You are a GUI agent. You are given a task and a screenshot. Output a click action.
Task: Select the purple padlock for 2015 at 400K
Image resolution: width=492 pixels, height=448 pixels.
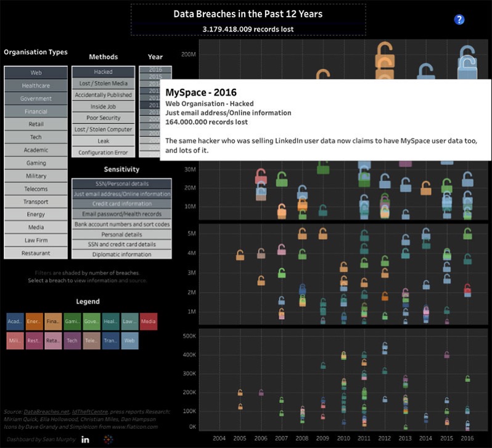click(447, 355)
